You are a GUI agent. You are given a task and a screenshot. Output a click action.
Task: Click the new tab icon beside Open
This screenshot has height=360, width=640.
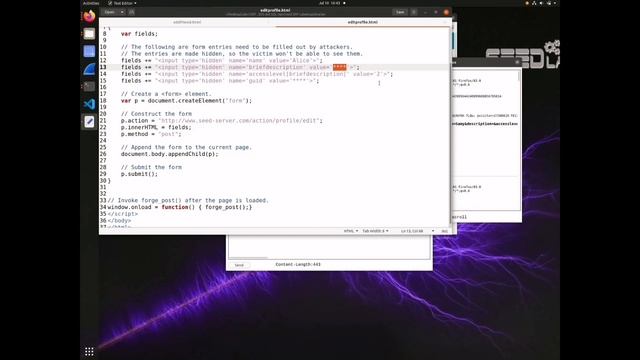coord(131,12)
